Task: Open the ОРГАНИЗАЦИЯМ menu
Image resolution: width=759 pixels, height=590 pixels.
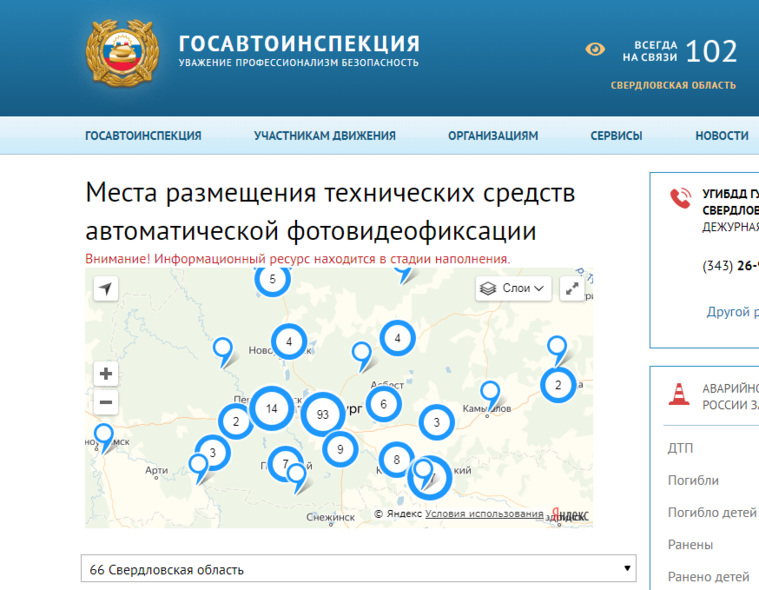Action: pyautogui.click(x=493, y=136)
